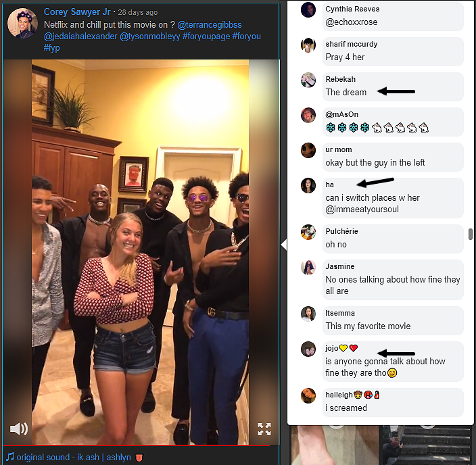
Task: Open Jasmine's commenter avatar
Action: pyautogui.click(x=308, y=267)
